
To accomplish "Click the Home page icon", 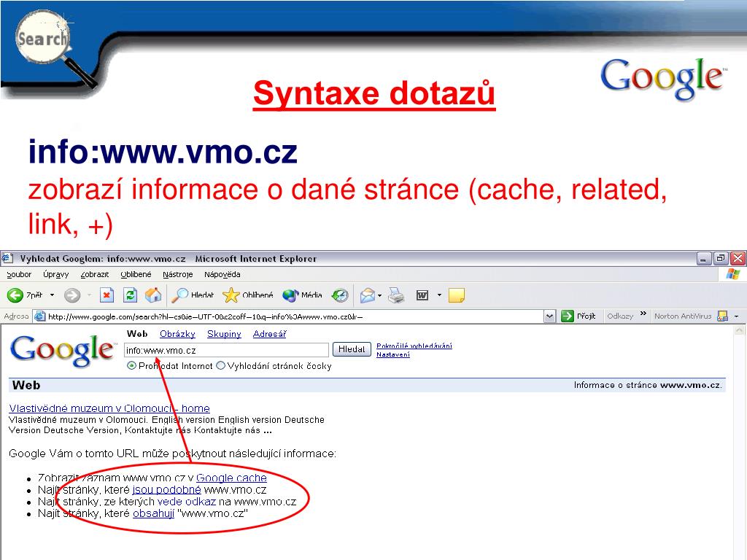I will [153, 295].
